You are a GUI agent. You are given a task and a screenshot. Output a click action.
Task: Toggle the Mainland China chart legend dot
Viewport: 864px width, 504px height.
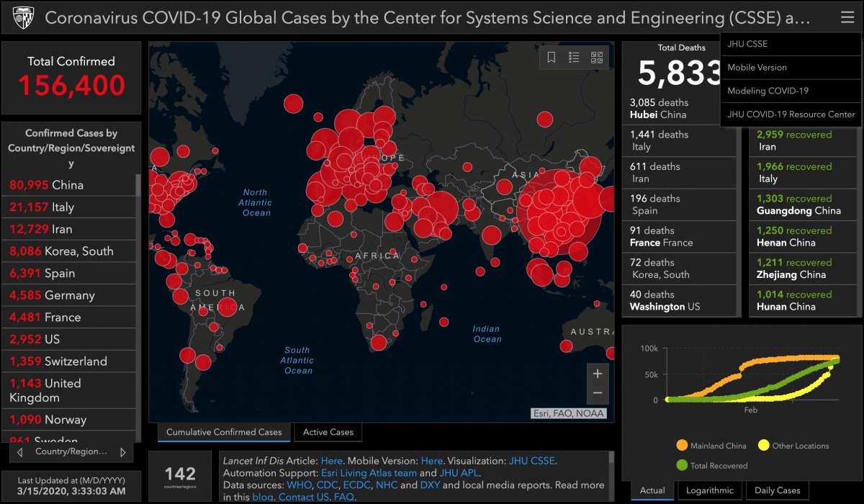(681, 446)
